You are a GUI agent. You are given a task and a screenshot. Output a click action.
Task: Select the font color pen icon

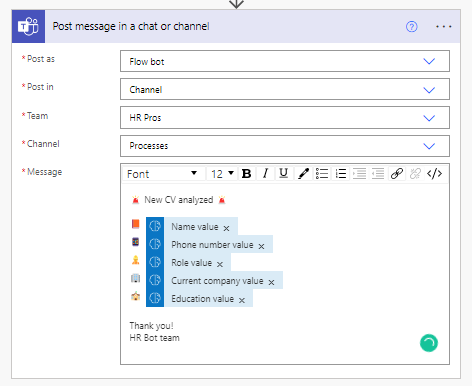tap(303, 174)
